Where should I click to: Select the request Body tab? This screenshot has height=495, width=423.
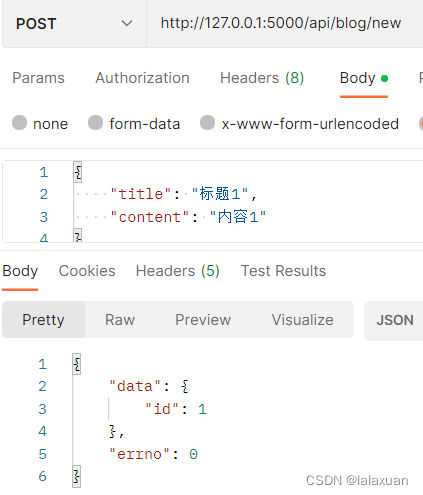click(364, 78)
